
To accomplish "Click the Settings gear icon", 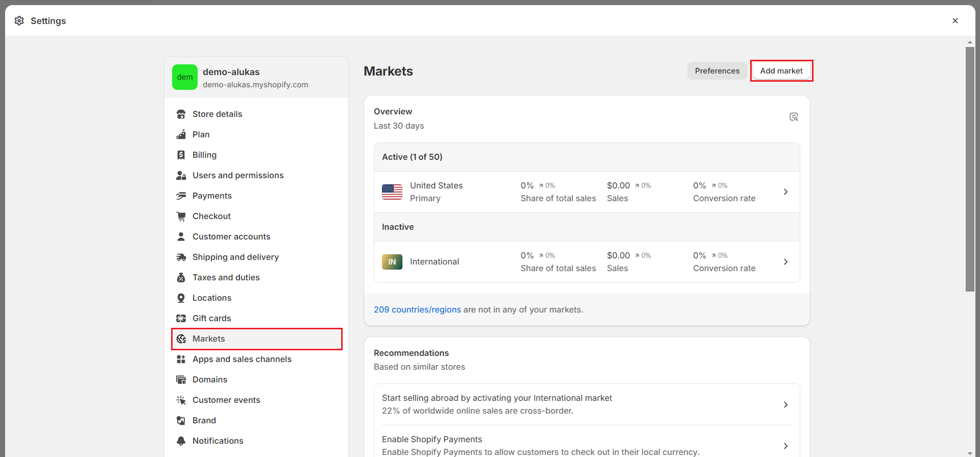I will pyautogui.click(x=19, y=21).
